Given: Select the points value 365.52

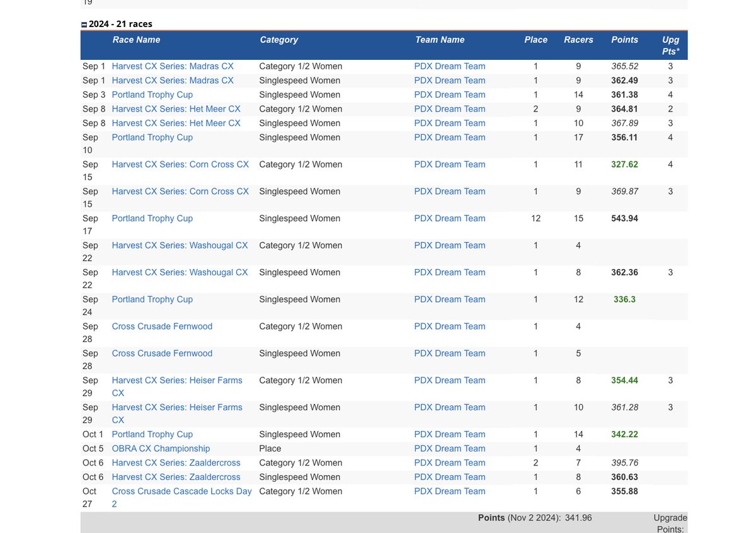Looking at the screenshot, I should coord(625,66).
